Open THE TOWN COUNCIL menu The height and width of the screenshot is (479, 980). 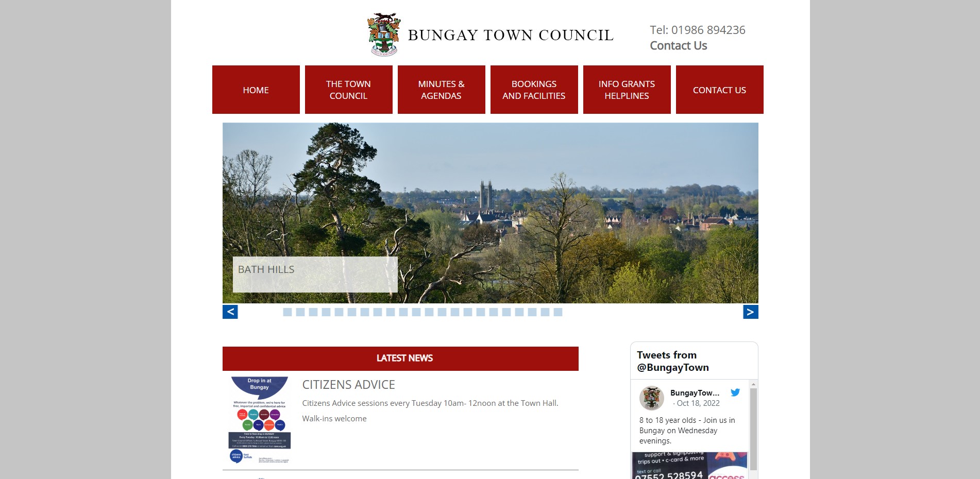(x=349, y=90)
